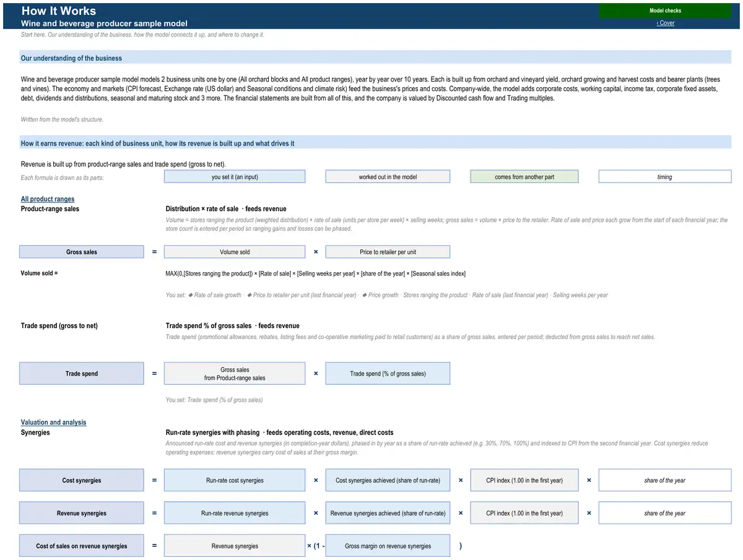Select the "Trade spend (gross to net)" heading

(59, 325)
